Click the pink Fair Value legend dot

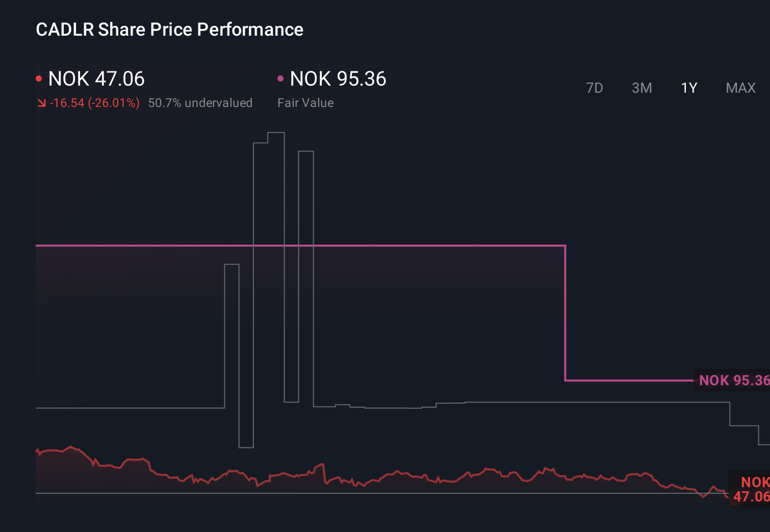coord(280,78)
